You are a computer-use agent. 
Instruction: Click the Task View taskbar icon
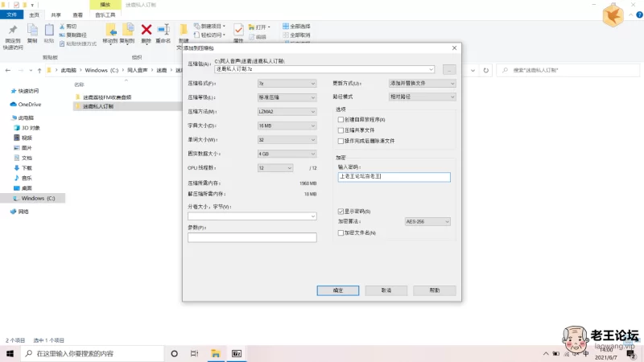194,353
